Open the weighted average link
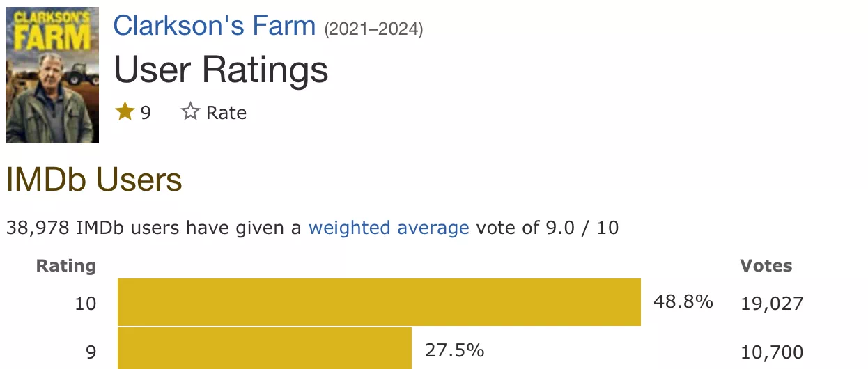The width and height of the screenshot is (868, 369). [x=389, y=228]
